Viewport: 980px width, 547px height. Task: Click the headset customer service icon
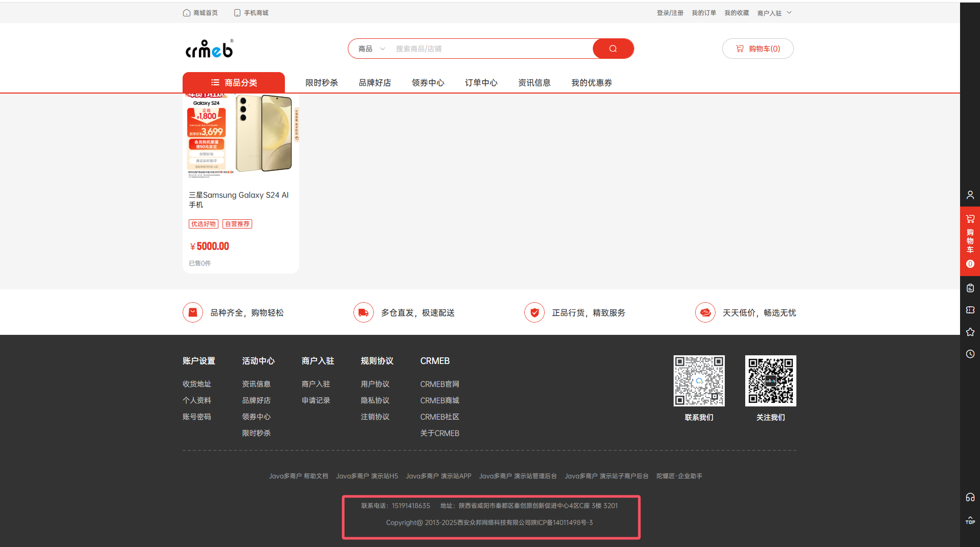(970, 497)
